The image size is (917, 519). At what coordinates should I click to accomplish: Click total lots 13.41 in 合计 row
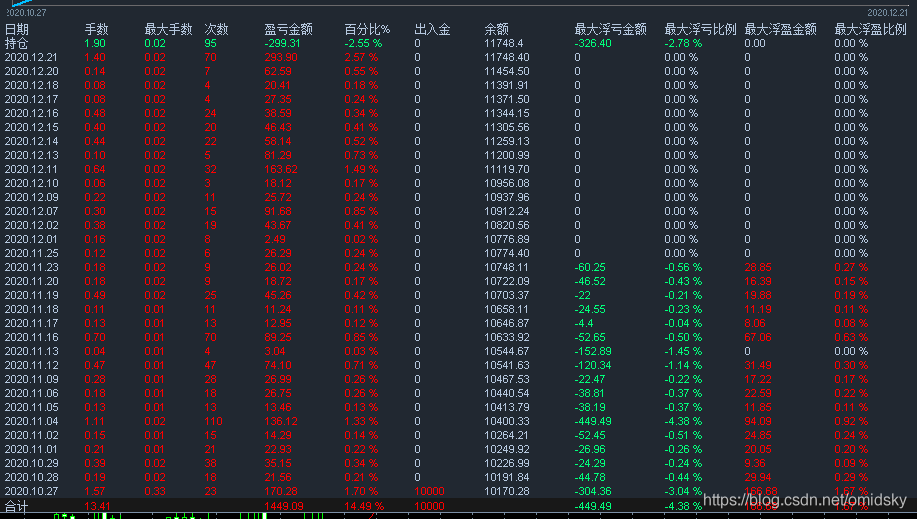click(x=96, y=506)
